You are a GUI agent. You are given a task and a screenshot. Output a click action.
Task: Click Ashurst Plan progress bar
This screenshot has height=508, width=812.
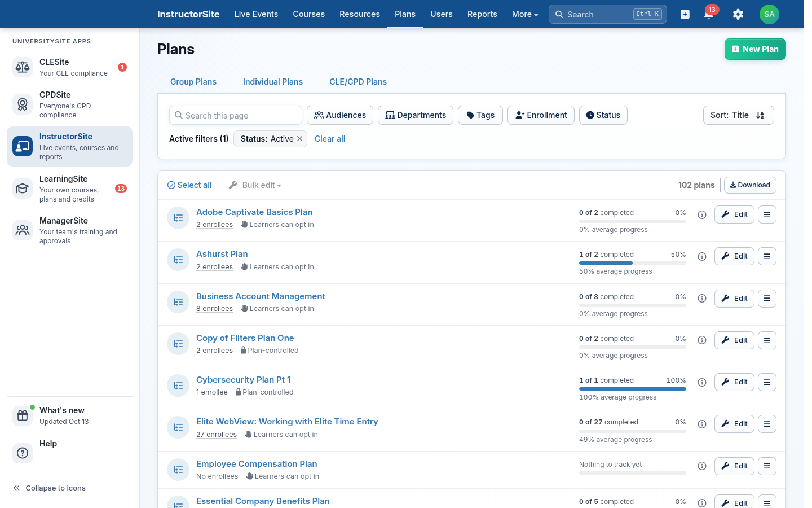coord(633,263)
